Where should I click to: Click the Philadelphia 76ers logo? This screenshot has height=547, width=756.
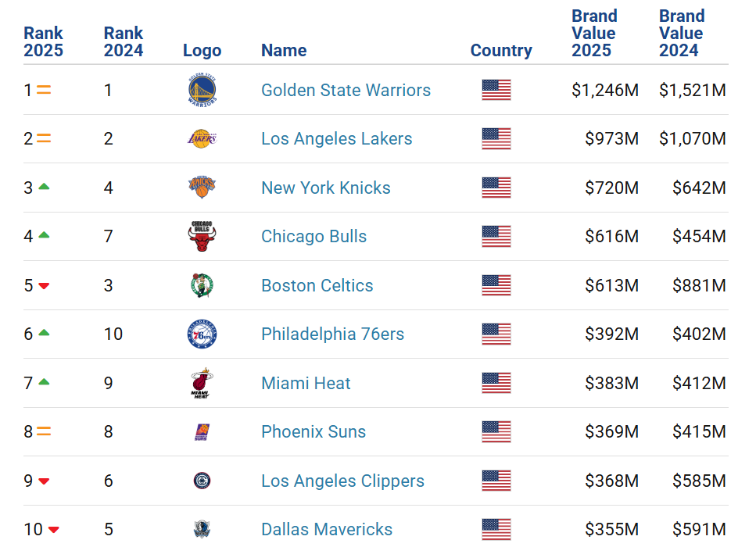(202, 334)
